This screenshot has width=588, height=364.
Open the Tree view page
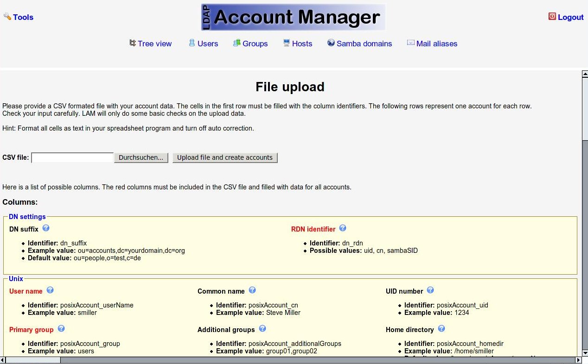pyautogui.click(x=154, y=44)
